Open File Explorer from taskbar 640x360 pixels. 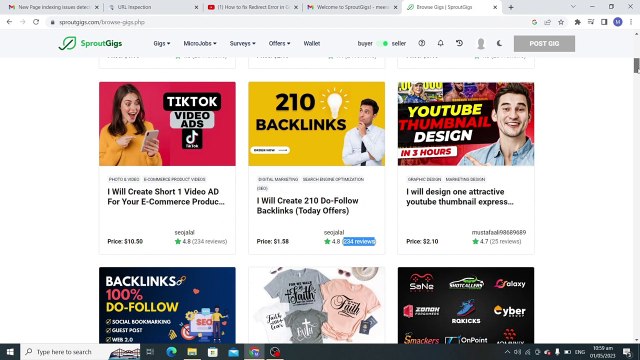tap(192, 352)
